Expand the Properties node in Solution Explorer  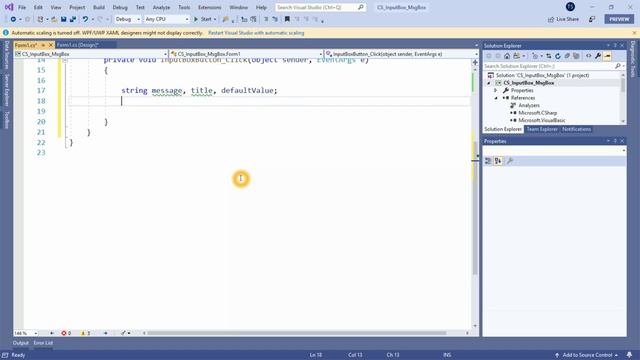496,91
